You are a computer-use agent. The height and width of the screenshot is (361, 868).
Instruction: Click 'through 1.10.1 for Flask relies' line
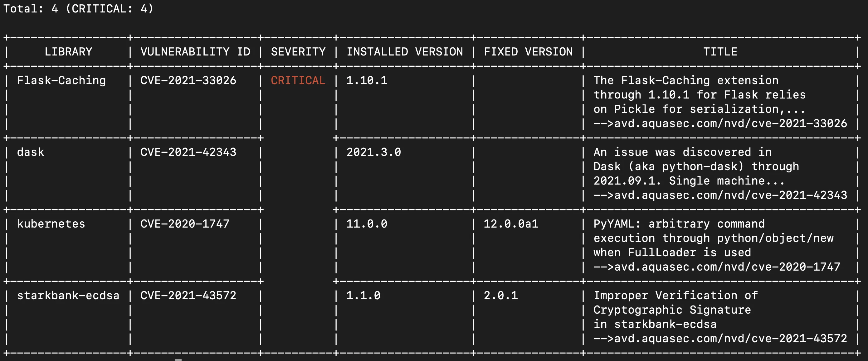[x=700, y=95]
